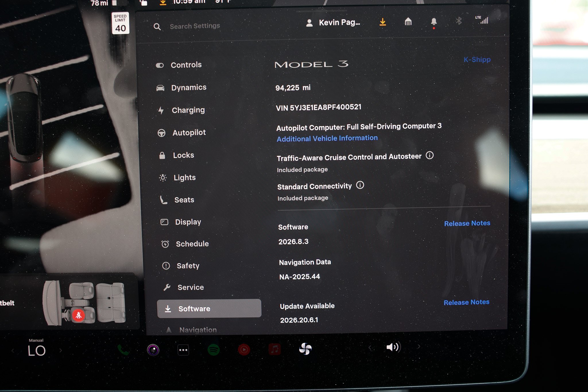Open the Dashcam camera app icon

pyautogui.click(x=153, y=350)
